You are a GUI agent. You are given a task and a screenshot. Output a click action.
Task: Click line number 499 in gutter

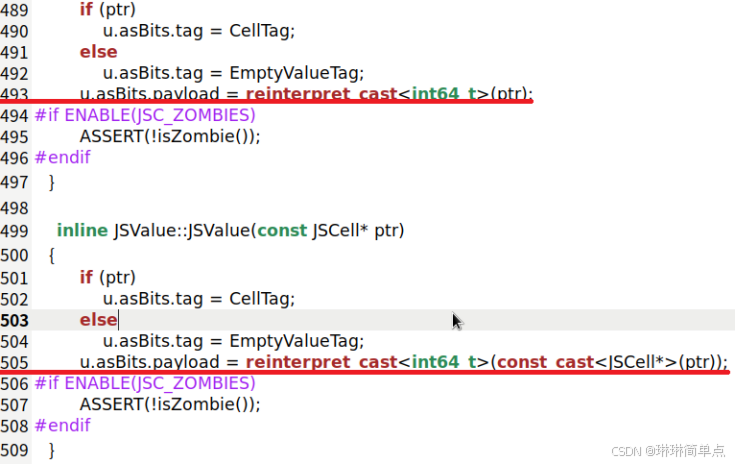(15, 231)
